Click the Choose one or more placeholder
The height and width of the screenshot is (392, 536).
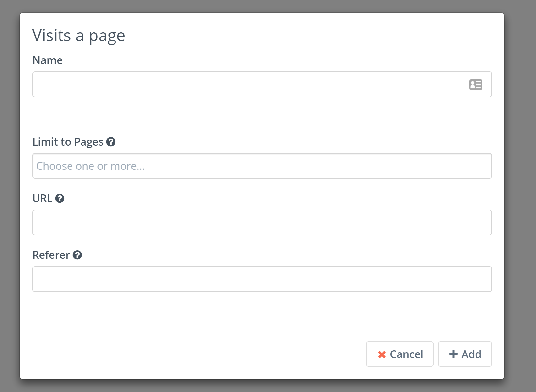pos(91,166)
